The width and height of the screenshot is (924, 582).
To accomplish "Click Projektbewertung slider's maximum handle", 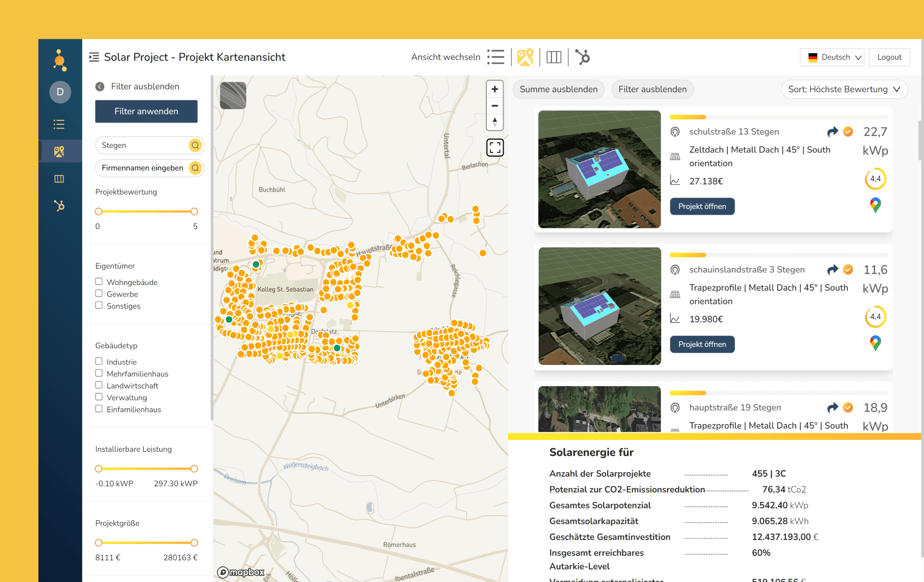I will click(195, 212).
